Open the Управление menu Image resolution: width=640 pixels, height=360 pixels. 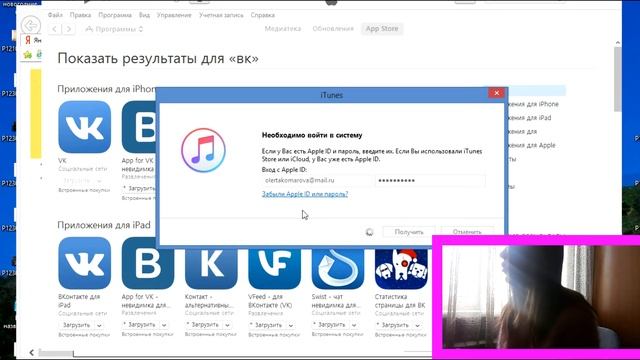(174, 15)
